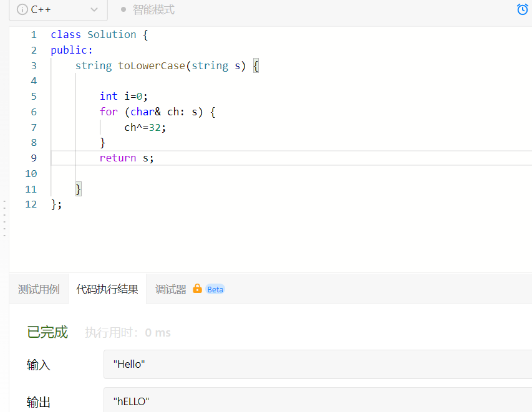
Task: Click the "for (char& ch: s) {" line
Action: pos(157,112)
